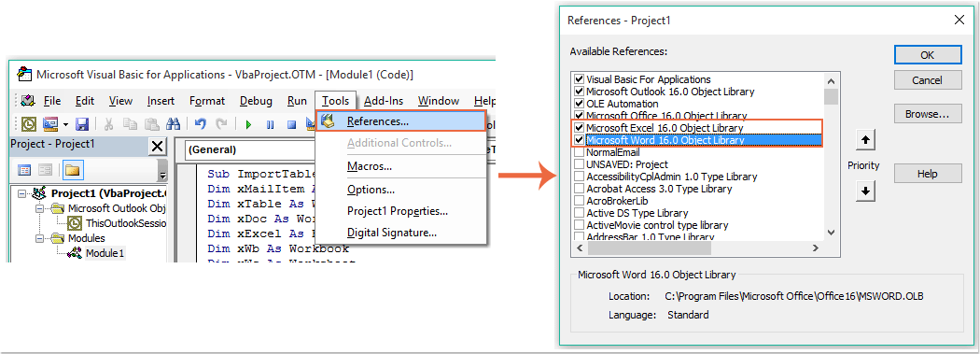Click the Priority up arrow button
980x354 pixels.
coord(865,141)
